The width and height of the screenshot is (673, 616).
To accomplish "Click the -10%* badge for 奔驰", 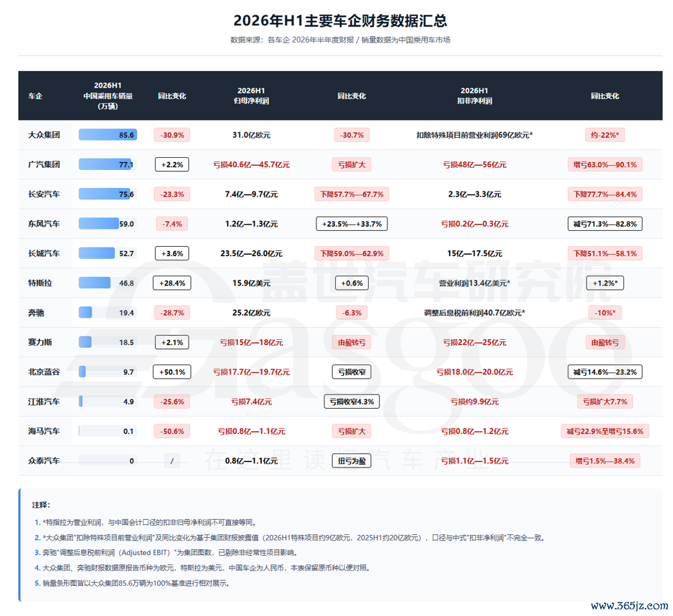I will pos(605,313).
